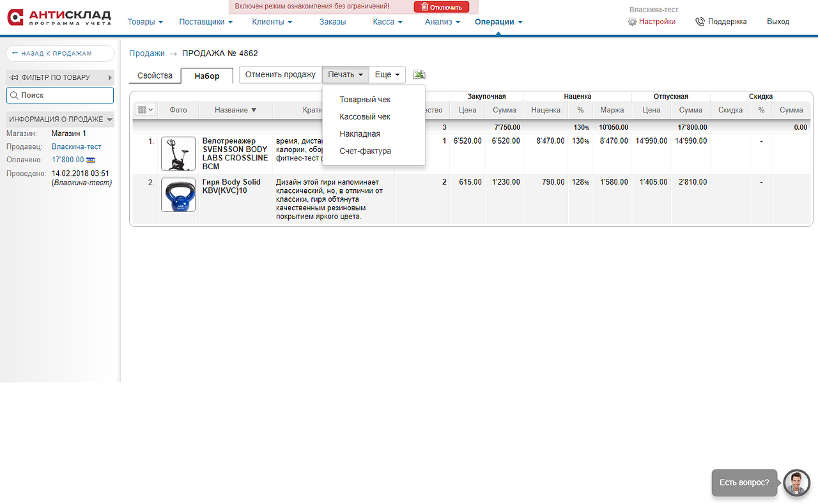Click the blue kettlebell product thumbnail

click(x=178, y=195)
